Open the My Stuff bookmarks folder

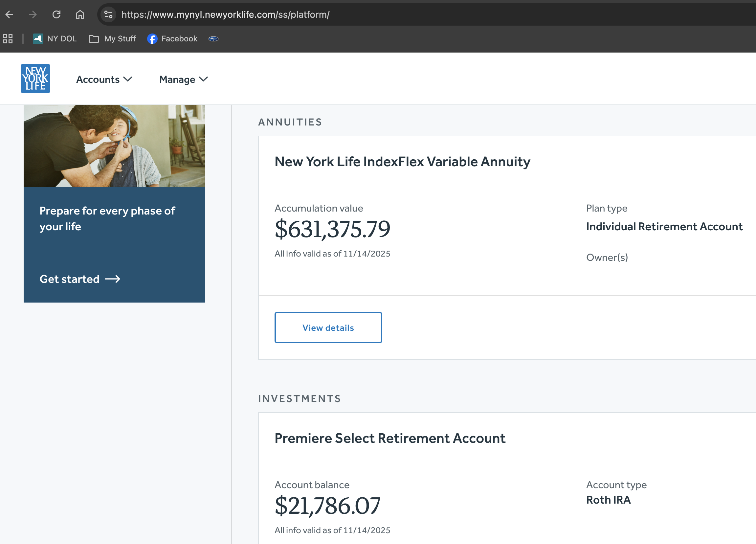click(112, 39)
